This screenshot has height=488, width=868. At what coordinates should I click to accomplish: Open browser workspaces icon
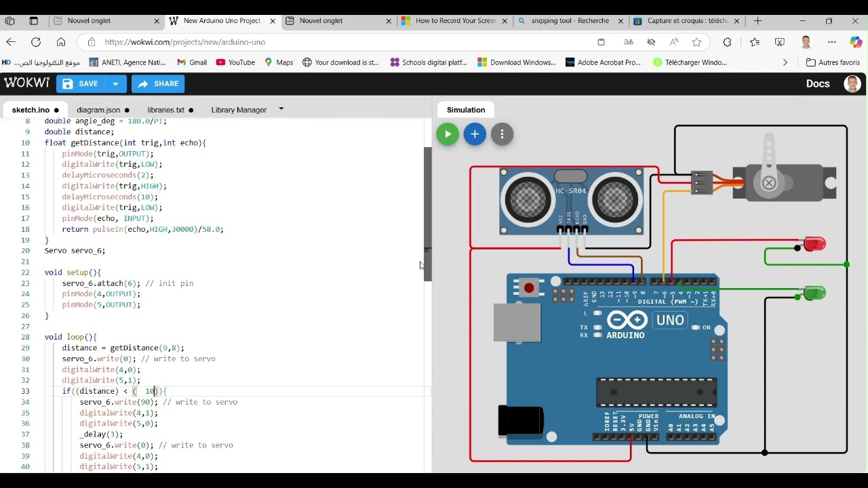pos(9,21)
